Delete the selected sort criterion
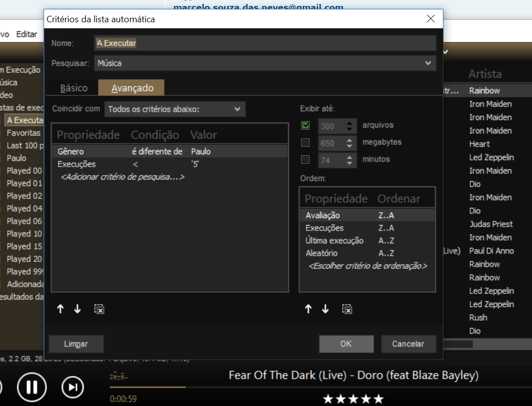The image size is (532, 406). pyautogui.click(x=347, y=309)
